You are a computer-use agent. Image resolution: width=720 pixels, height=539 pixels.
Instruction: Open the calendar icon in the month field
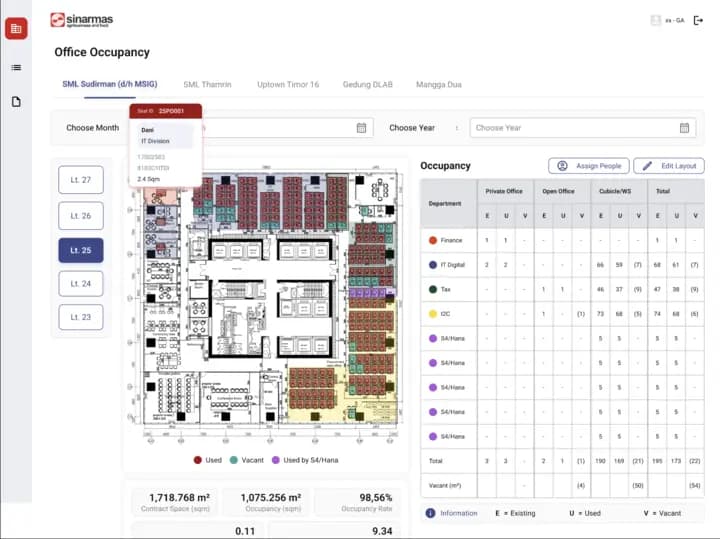(361, 128)
